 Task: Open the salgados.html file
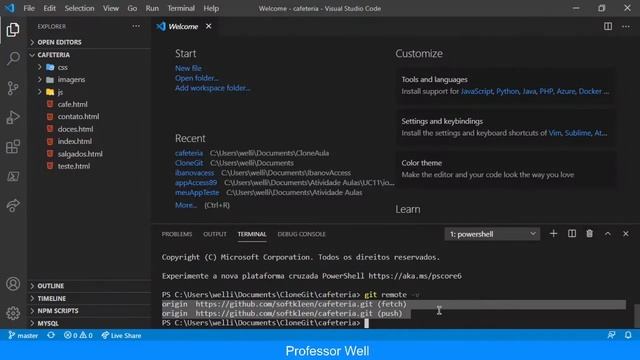tap(80, 154)
